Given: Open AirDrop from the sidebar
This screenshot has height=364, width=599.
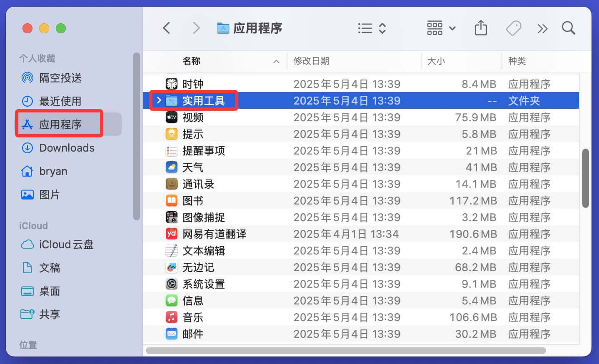Looking at the screenshot, I should (x=61, y=78).
